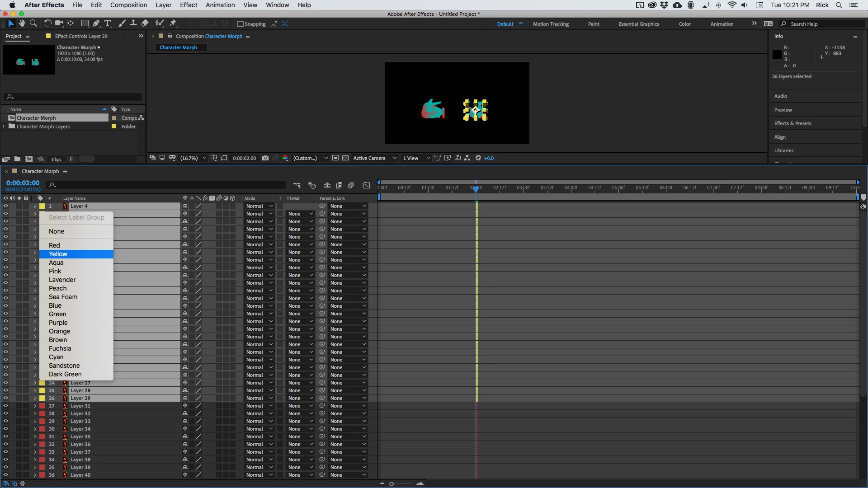Hide Layer 40 with eye toggle
Viewport: 868px width, 488px height.
coord(5,475)
